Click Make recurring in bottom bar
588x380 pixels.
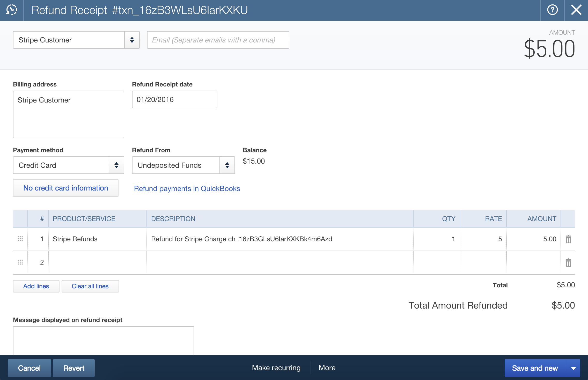click(276, 368)
